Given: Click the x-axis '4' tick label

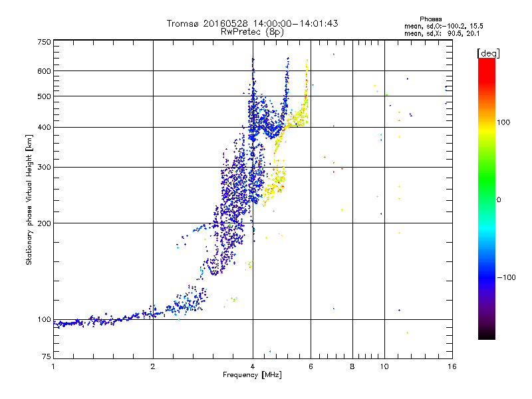Looking at the screenshot, I should (253, 366).
